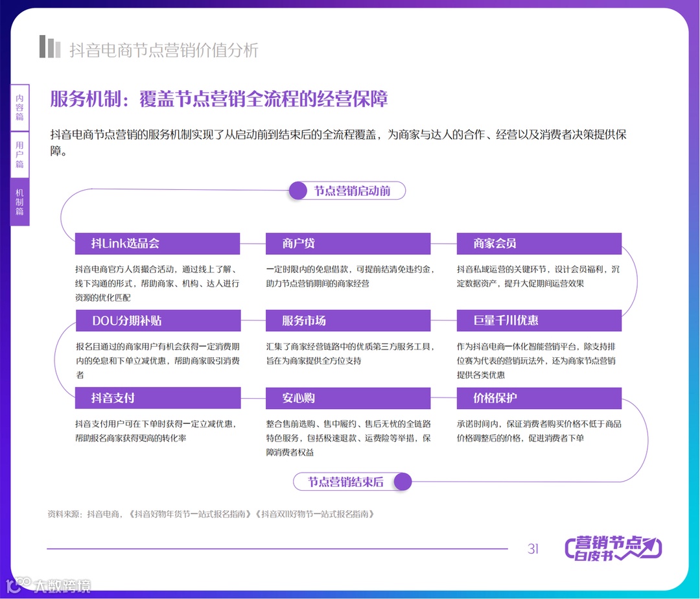Click the page title 抖音电商节点营销价值分析

[164, 50]
